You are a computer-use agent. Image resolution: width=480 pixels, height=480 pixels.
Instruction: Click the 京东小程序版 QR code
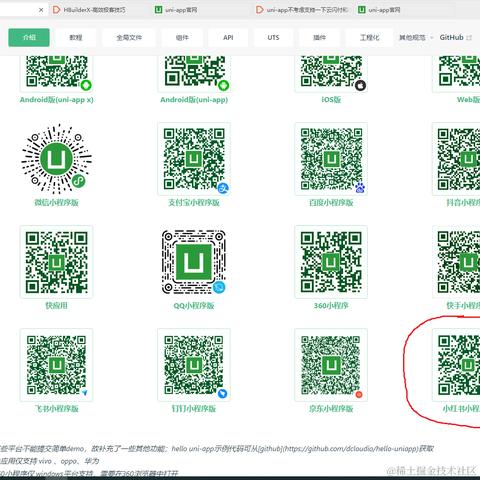click(x=331, y=365)
